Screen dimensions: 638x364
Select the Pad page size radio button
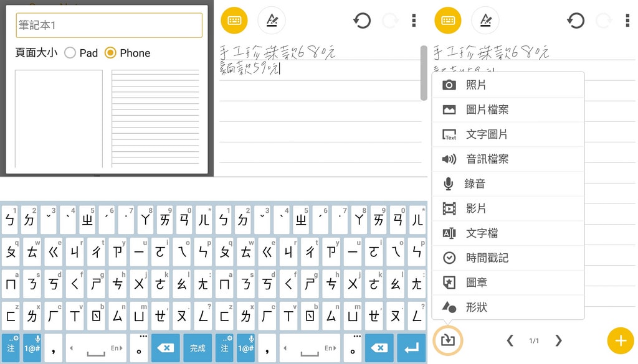click(70, 53)
